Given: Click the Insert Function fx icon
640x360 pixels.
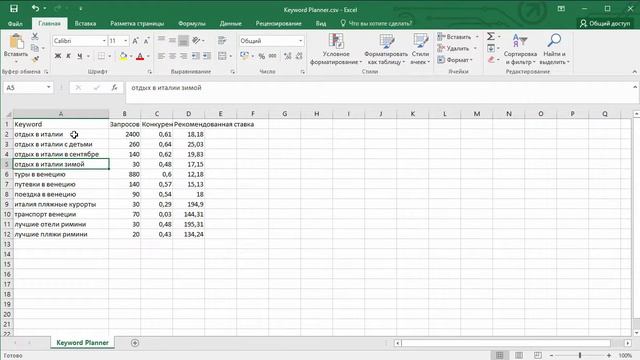Looking at the screenshot, I should tap(114, 87).
